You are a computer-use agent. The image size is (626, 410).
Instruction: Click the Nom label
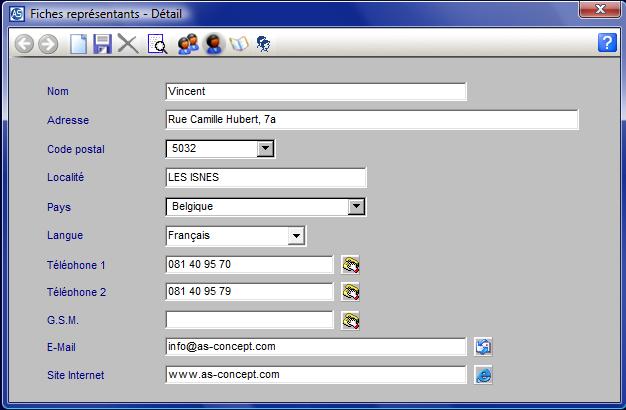(x=58, y=91)
